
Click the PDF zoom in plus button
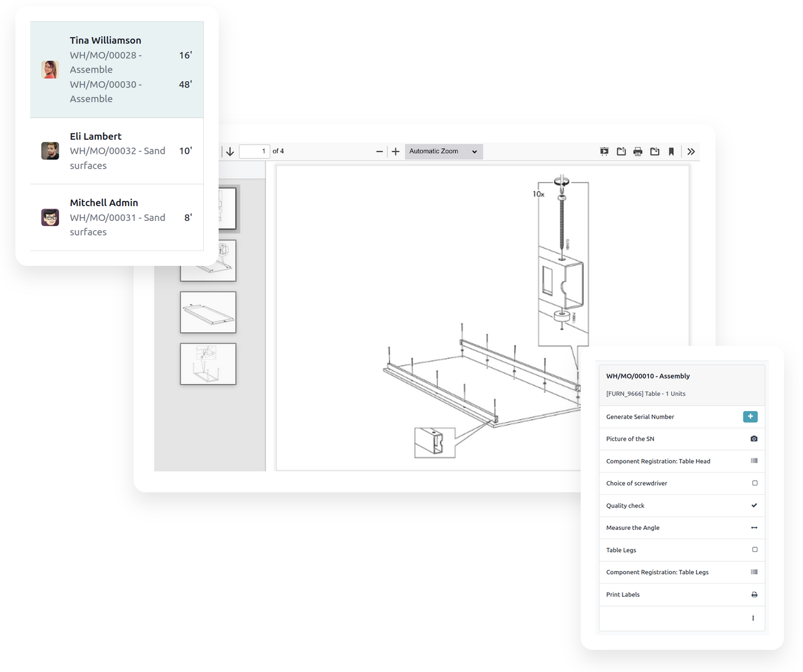pyautogui.click(x=395, y=151)
